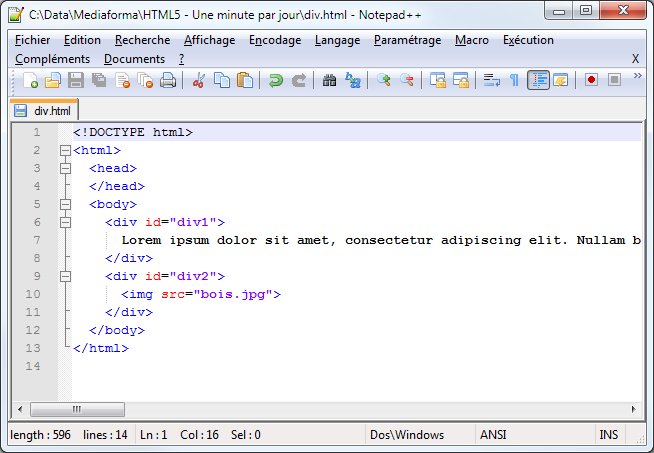The width and height of the screenshot is (654, 453).
Task: Open the Encodage menu
Action: coord(275,40)
